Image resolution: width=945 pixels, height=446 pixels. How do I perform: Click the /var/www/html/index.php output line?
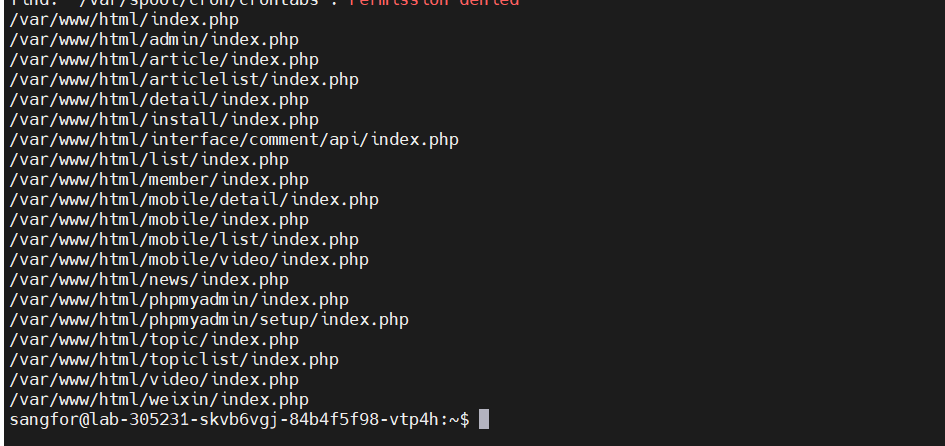(x=124, y=20)
